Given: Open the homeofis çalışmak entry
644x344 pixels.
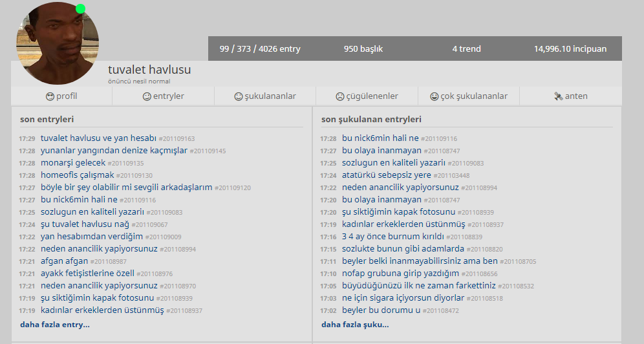Looking at the screenshot, I should [x=77, y=175].
